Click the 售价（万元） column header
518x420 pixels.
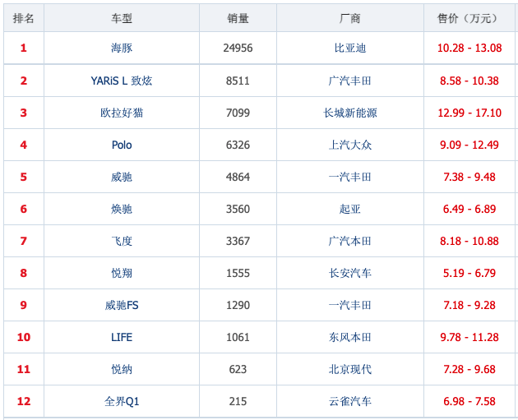pyautogui.click(x=469, y=18)
